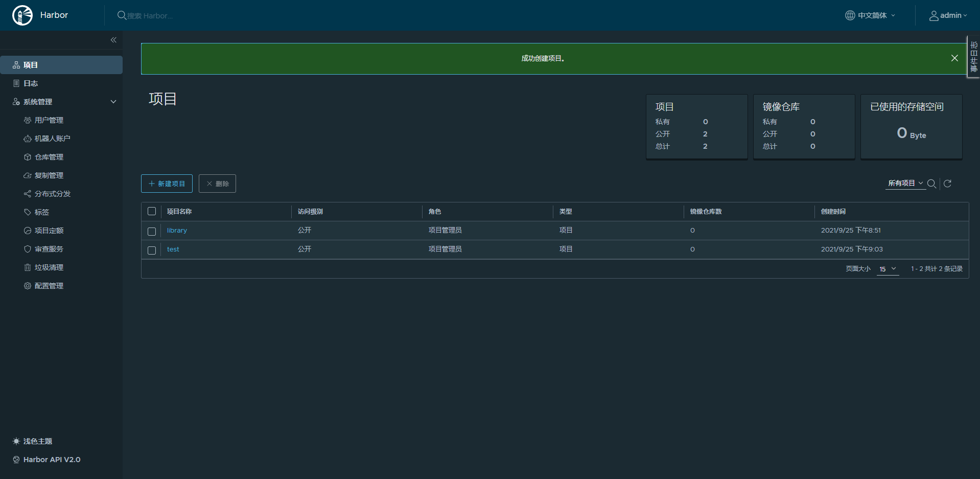The width and height of the screenshot is (980, 479).
Task: Select the library project checkbox
Action: point(152,232)
